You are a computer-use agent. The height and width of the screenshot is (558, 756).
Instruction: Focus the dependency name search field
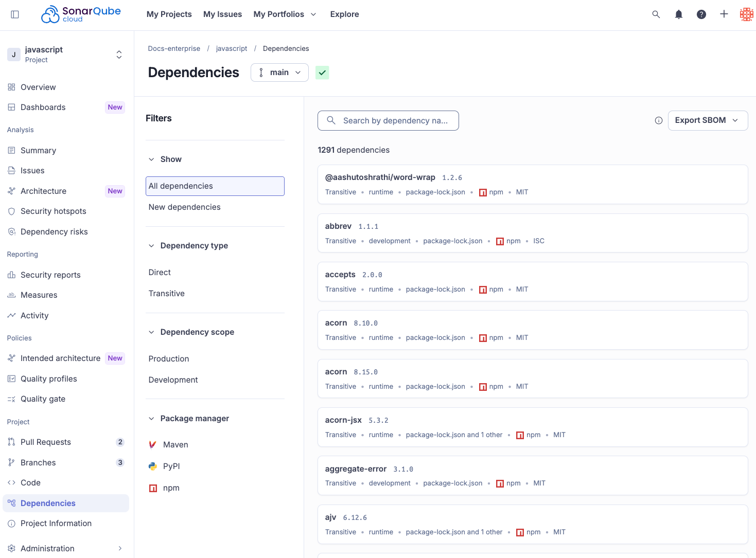point(388,121)
